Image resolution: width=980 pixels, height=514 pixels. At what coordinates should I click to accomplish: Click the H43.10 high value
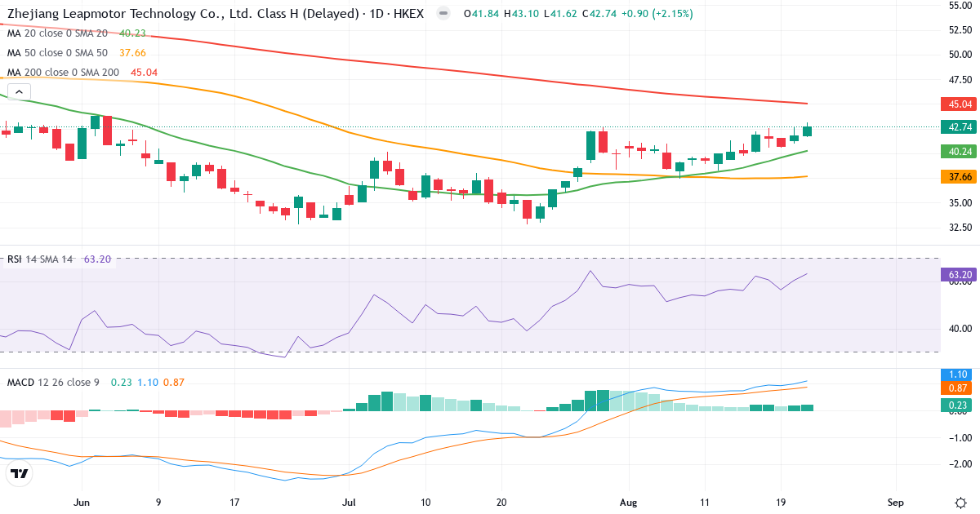point(520,14)
